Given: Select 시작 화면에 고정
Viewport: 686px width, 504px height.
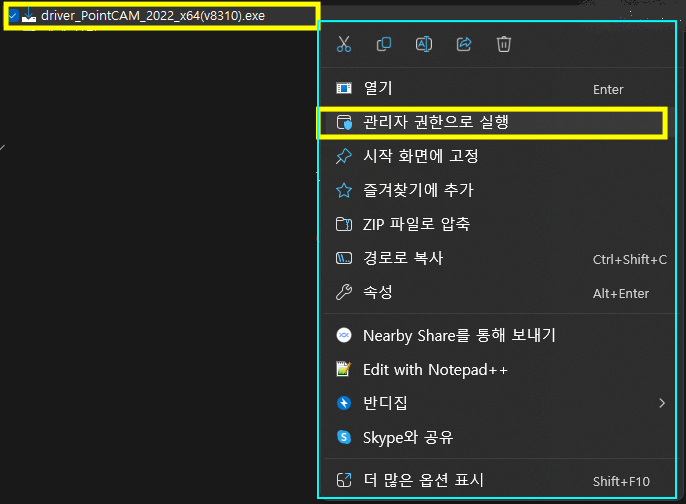Looking at the screenshot, I should coord(498,156).
